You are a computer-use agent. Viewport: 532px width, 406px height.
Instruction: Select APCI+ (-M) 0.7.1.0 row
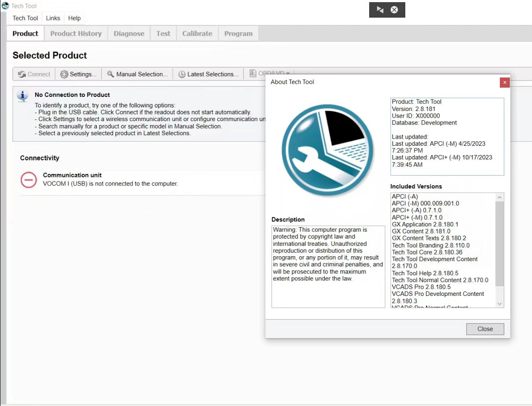pyautogui.click(x=417, y=218)
